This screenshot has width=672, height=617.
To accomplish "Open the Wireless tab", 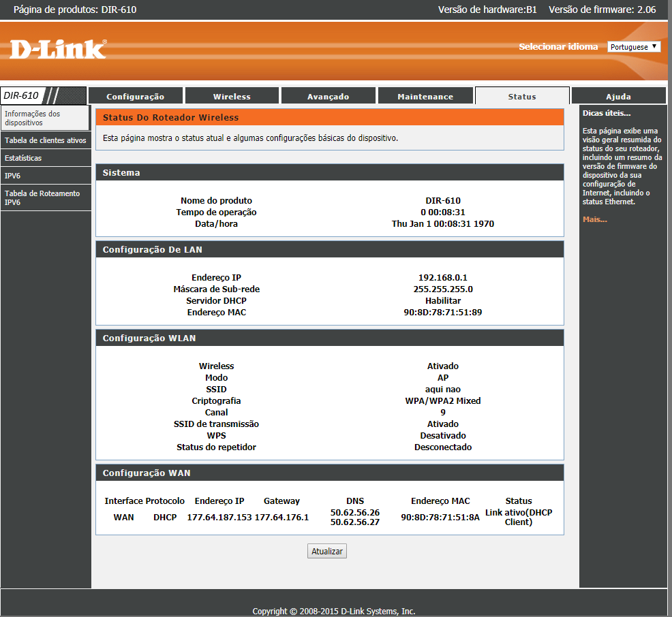I will tap(232, 96).
